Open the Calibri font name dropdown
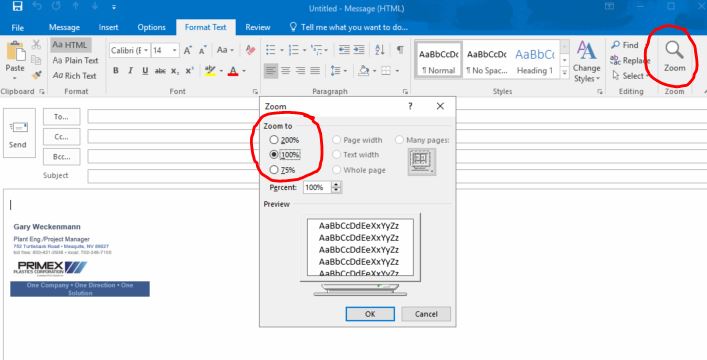 pyautogui.click(x=146, y=50)
